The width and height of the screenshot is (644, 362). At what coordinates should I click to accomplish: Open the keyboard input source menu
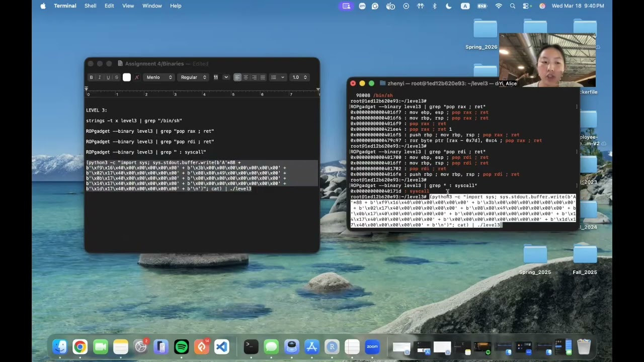(465, 6)
